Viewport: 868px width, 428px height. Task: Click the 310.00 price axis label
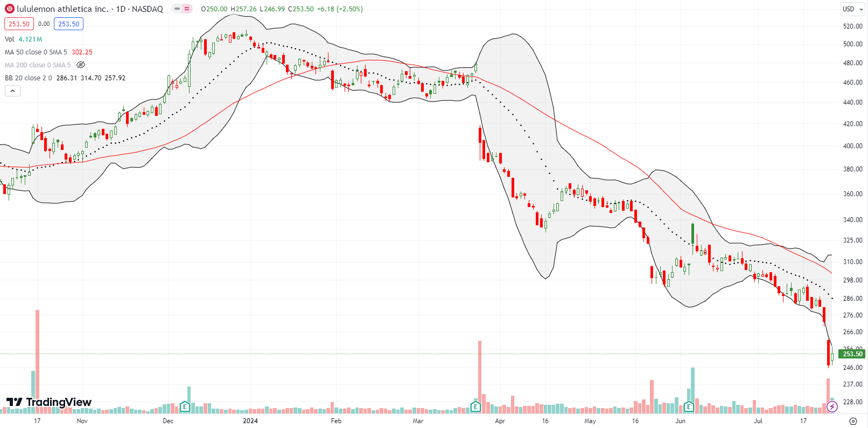(852, 261)
